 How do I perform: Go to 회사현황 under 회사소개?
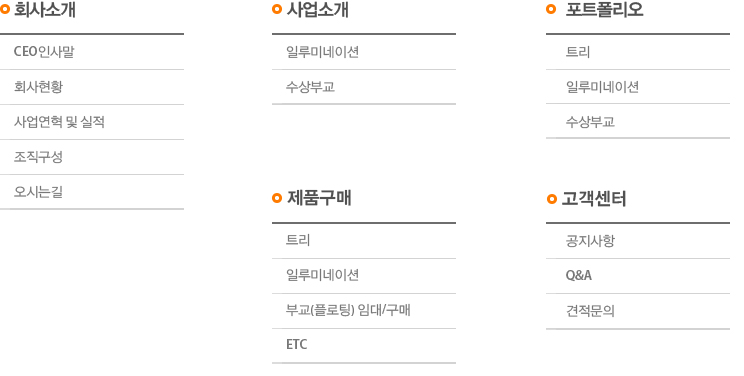92,87
